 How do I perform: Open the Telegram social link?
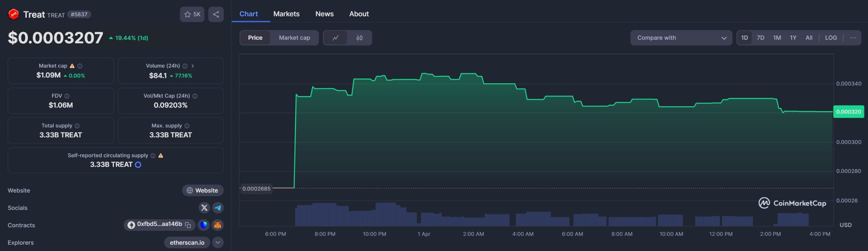(218, 208)
